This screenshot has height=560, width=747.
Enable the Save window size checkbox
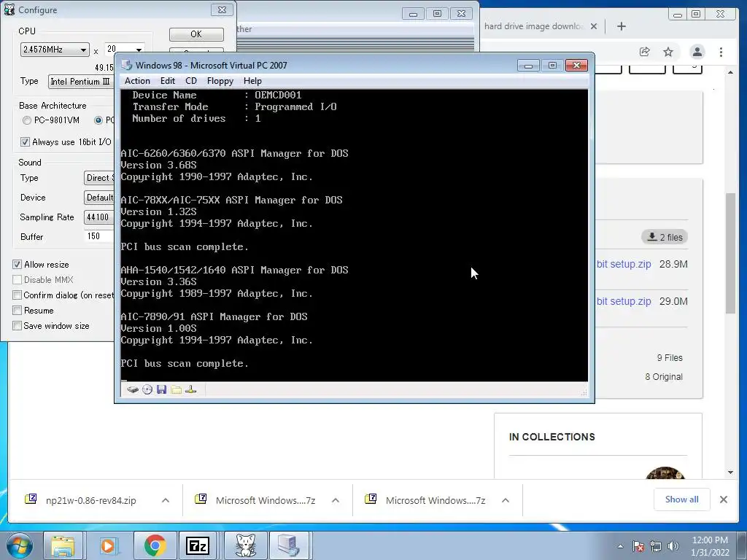point(18,326)
